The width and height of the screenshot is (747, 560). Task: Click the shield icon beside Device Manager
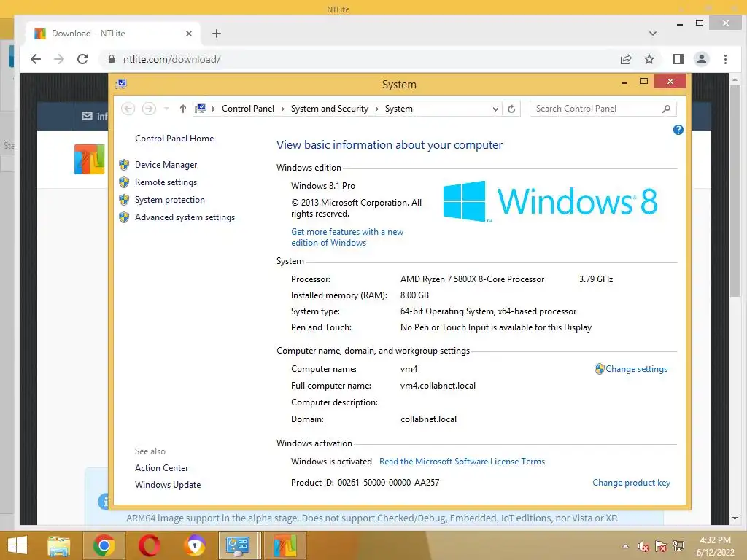124,165
